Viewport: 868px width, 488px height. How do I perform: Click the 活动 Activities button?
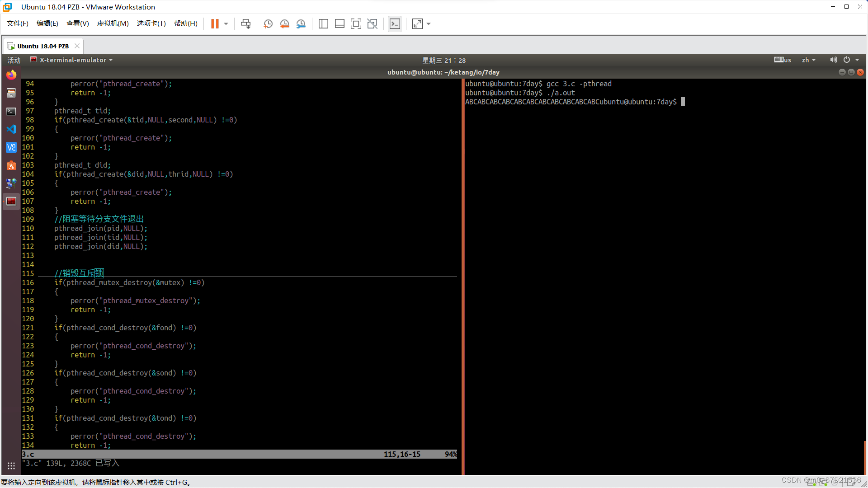click(x=14, y=60)
